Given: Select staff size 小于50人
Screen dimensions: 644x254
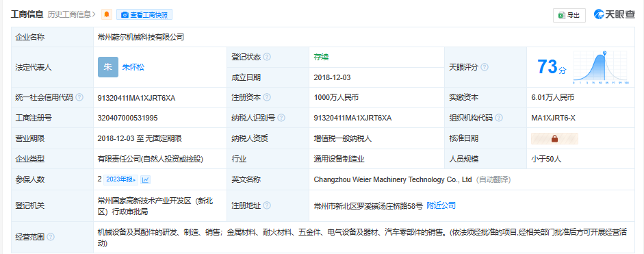Looking at the screenshot, I should 546,159.
